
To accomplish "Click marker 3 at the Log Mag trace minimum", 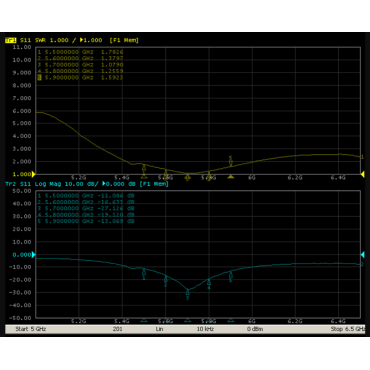I will [188, 294].
